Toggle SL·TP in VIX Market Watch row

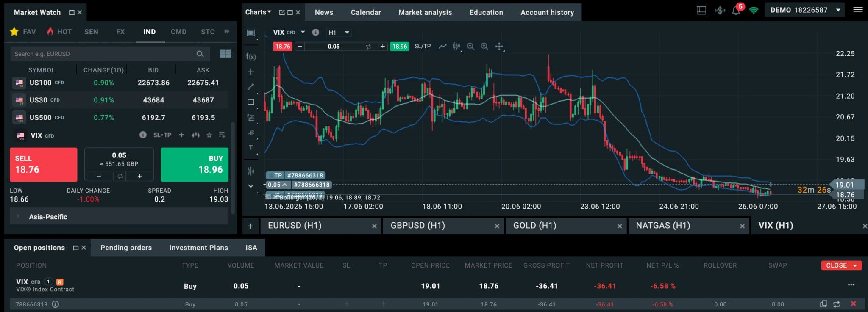tap(162, 135)
